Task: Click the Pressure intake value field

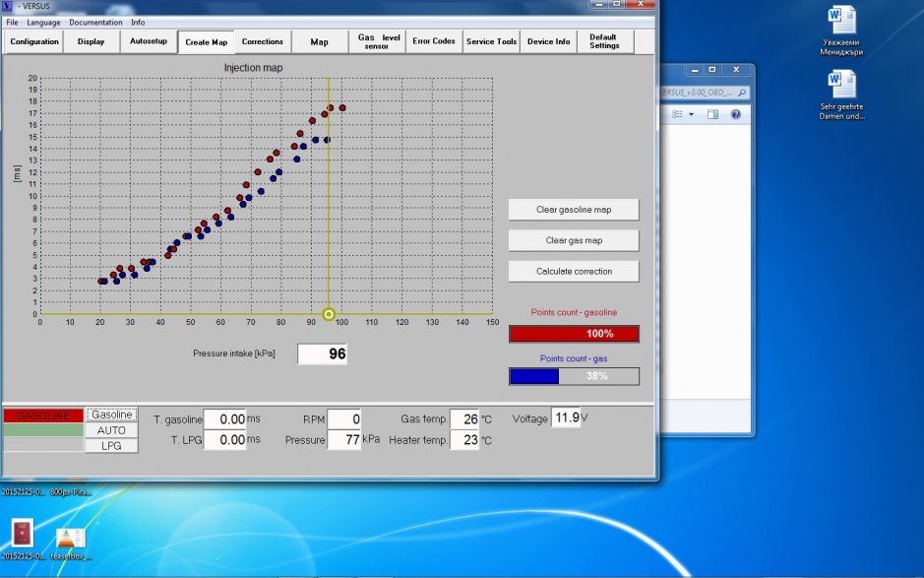Action: click(x=323, y=353)
